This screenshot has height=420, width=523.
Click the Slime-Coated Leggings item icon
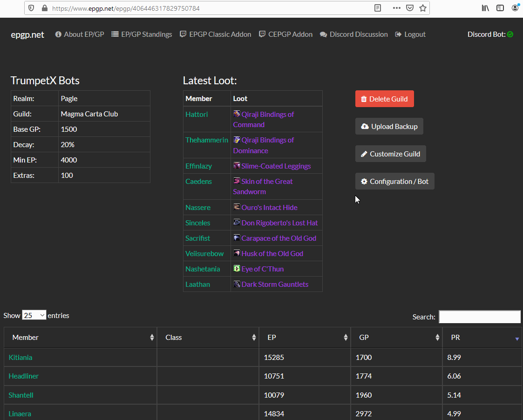237,166
